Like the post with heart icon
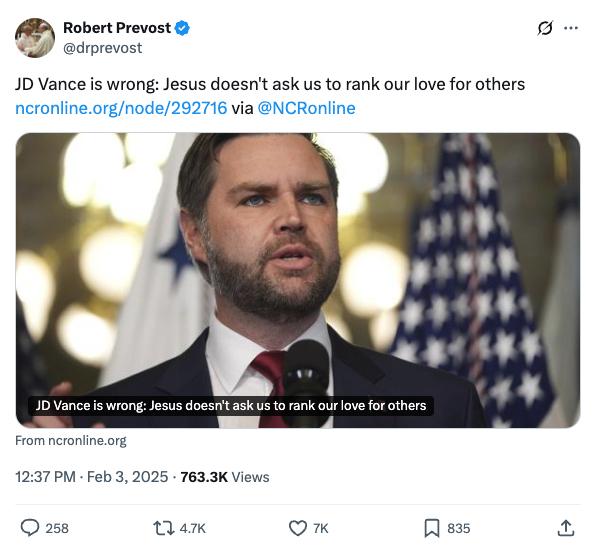Screen dimensions: 595x549 coord(298,528)
